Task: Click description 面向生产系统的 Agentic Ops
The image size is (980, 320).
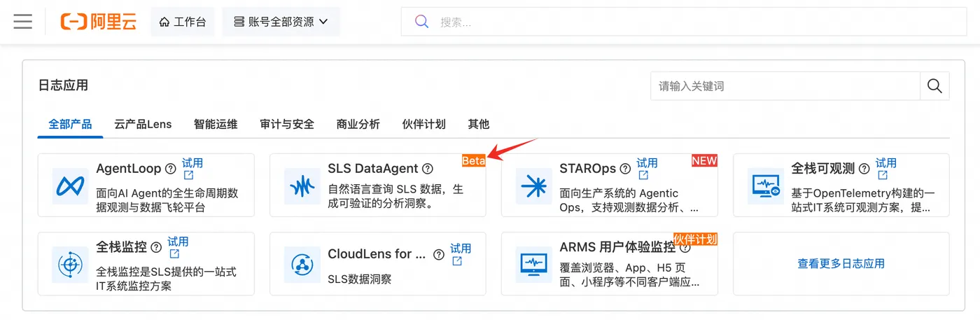Action: coord(629,200)
